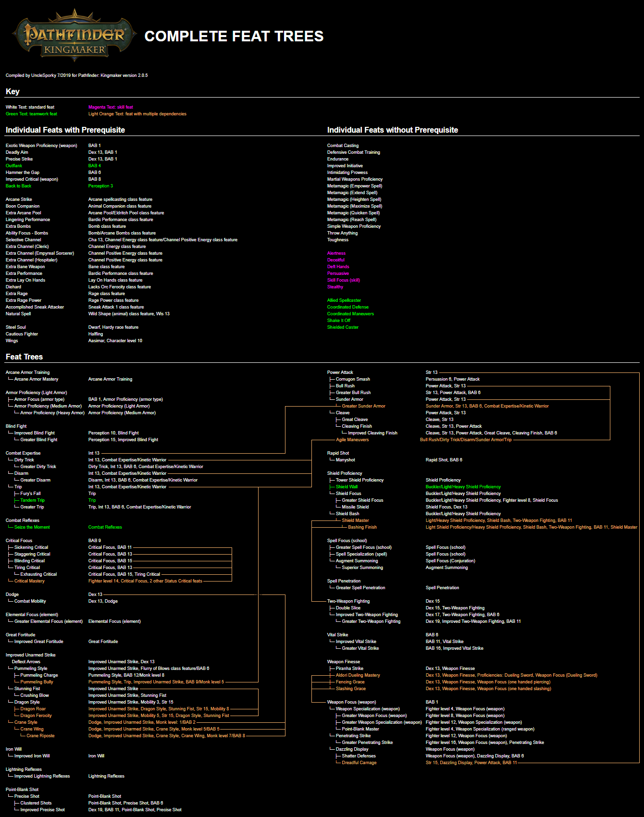Image resolution: width=644 pixels, height=817 pixels.
Task: Select the green Seize the Moment feat
Action: (32, 527)
